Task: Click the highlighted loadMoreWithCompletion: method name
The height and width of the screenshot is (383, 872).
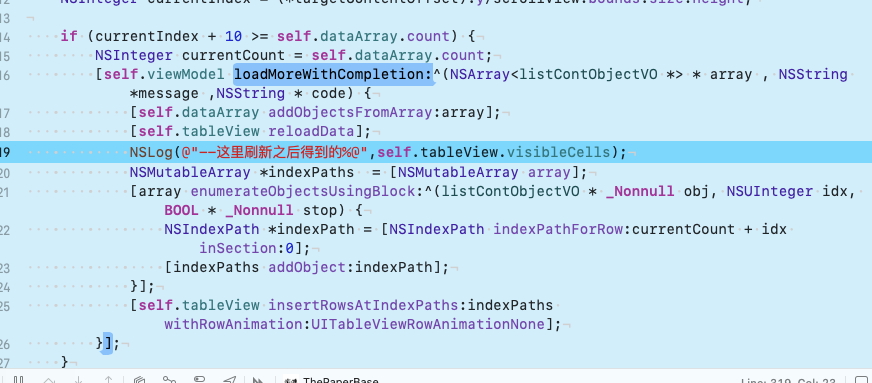Action: click(x=333, y=74)
